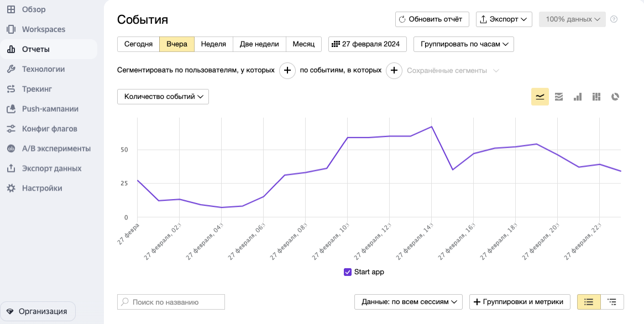Screen dimensions: 644x324
Task: Click the Технологии wrench icon
Action: point(11,69)
